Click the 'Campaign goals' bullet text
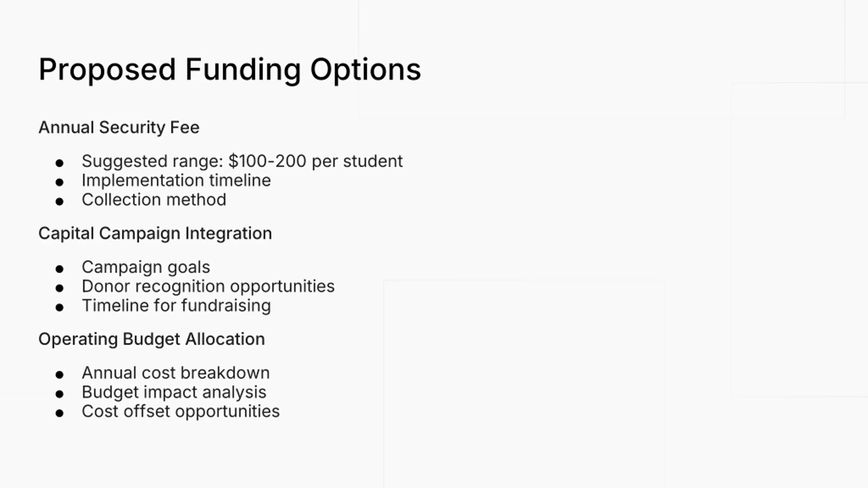The image size is (868, 488). [146, 267]
